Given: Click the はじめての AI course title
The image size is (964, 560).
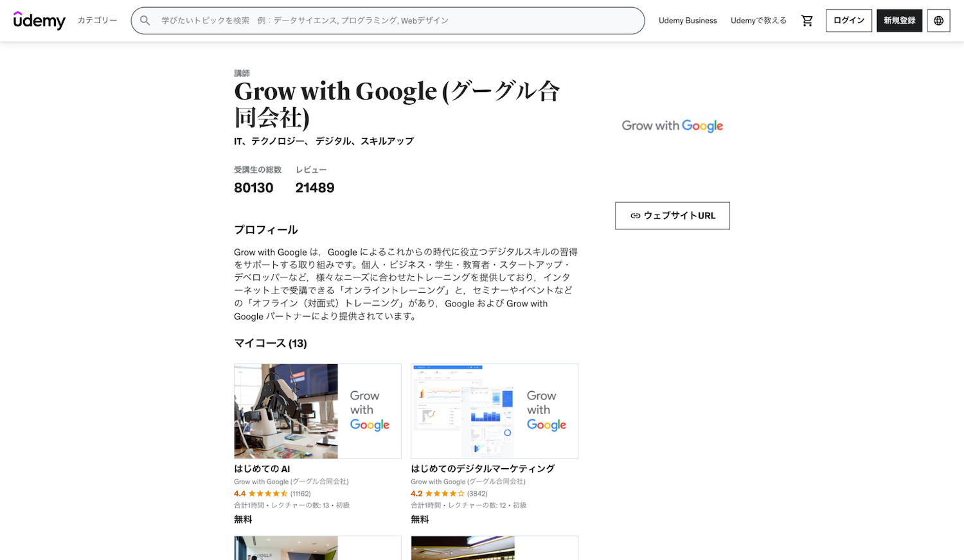Looking at the screenshot, I should [262, 469].
